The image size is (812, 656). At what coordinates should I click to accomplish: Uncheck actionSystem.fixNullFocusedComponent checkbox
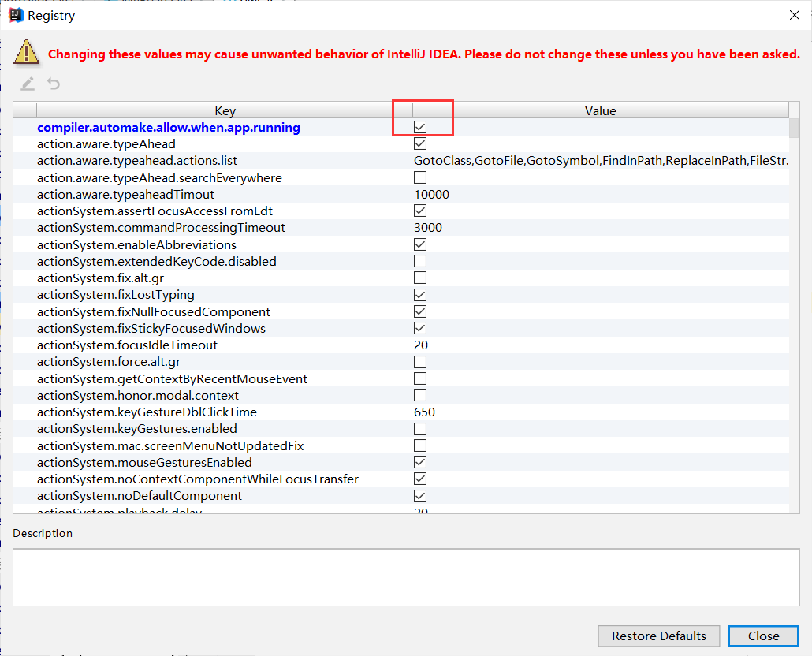[420, 311]
